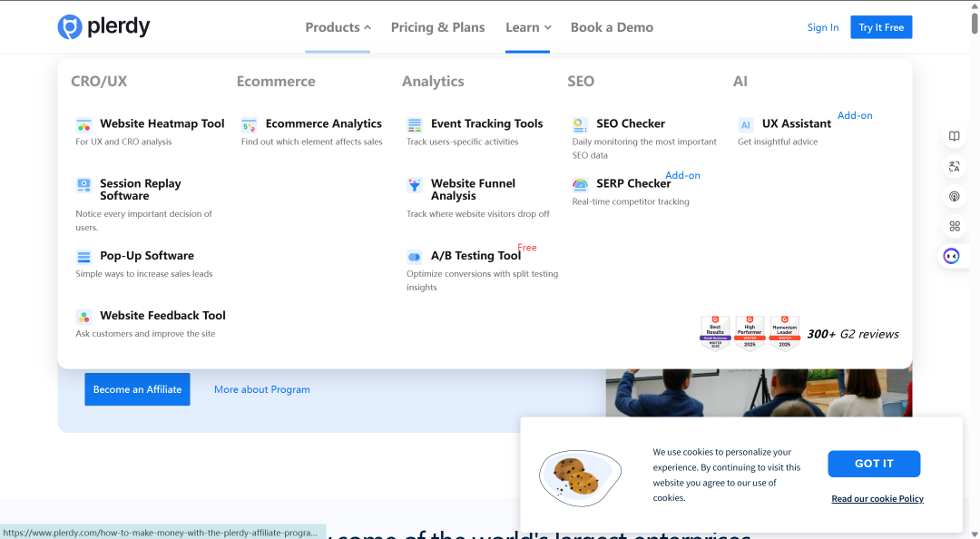Click the G2 Best Results badge
Image resolution: width=980 pixels, height=539 pixels.
click(715, 333)
